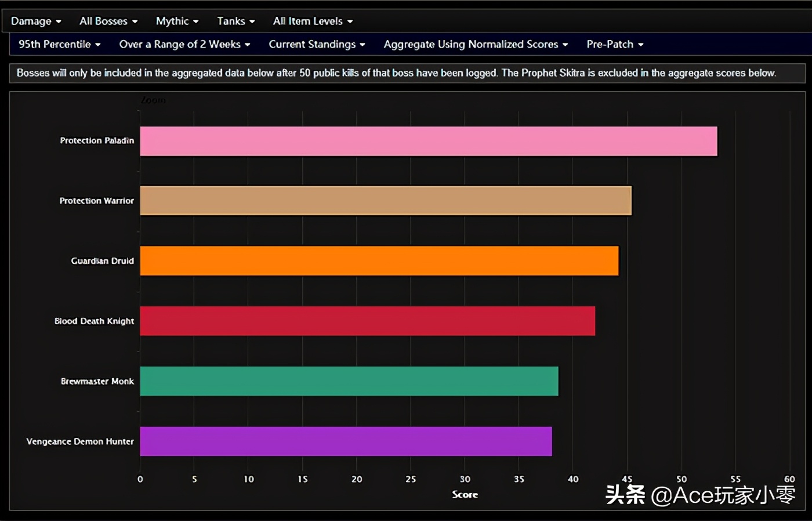Click the Vengeance Demon Hunter label

pyautogui.click(x=80, y=441)
